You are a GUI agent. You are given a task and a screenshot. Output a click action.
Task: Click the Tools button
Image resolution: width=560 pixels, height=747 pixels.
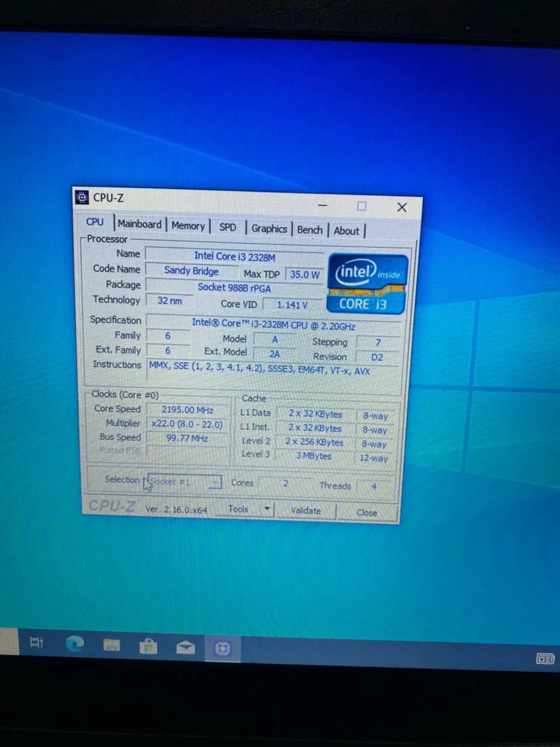238,509
